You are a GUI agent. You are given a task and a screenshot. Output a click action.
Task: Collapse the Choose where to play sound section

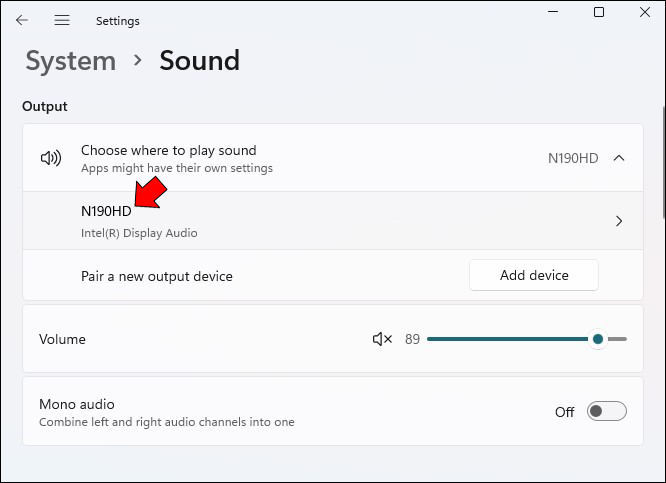tap(619, 158)
